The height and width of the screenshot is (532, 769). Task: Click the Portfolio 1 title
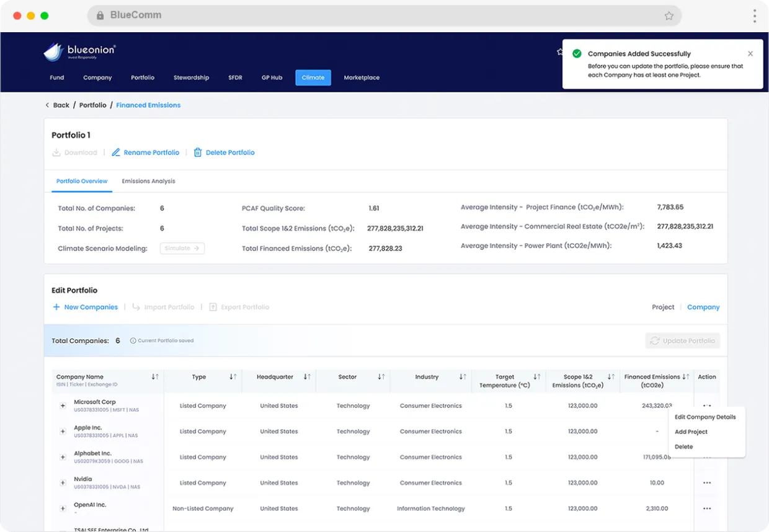pos(71,135)
